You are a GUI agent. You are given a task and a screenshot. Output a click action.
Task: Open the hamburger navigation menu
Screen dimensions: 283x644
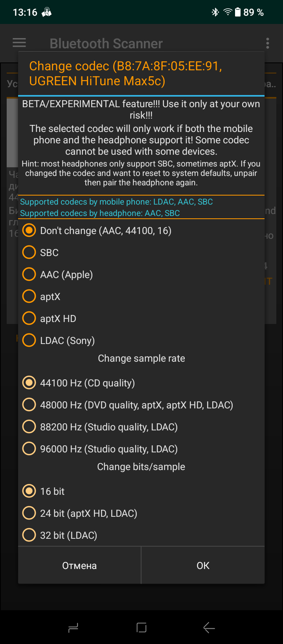(x=19, y=43)
